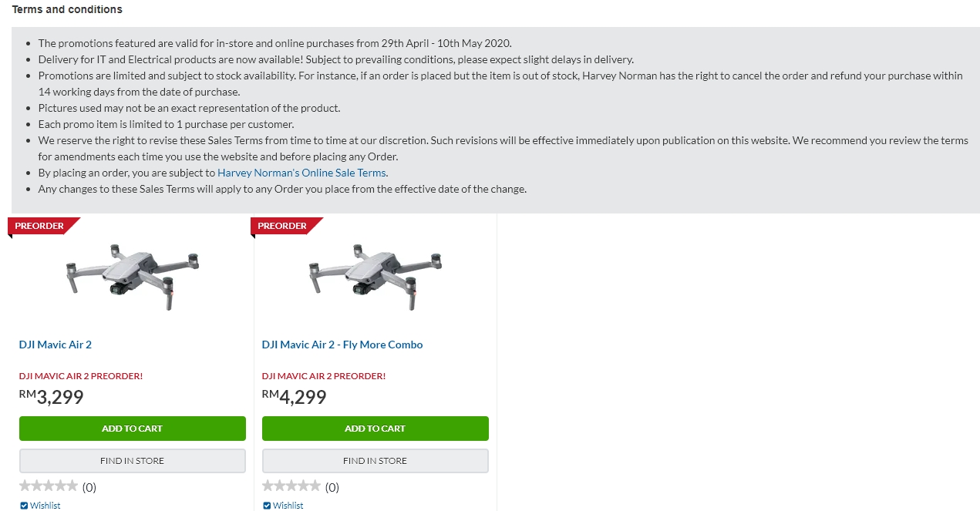The width and height of the screenshot is (980, 511).
Task: Add the RM3,299 Mavic Air 2 to cart
Action: point(132,429)
